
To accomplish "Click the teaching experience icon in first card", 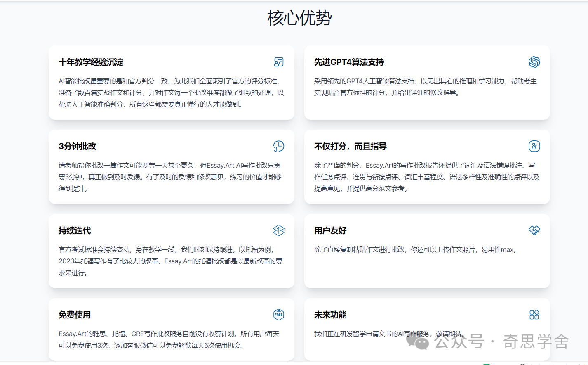I will pyautogui.click(x=279, y=62).
